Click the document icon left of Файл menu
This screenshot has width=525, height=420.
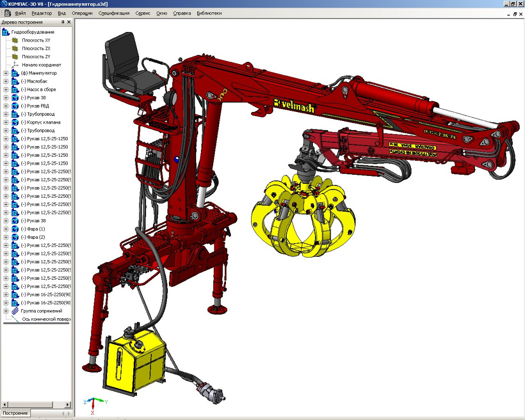point(7,13)
